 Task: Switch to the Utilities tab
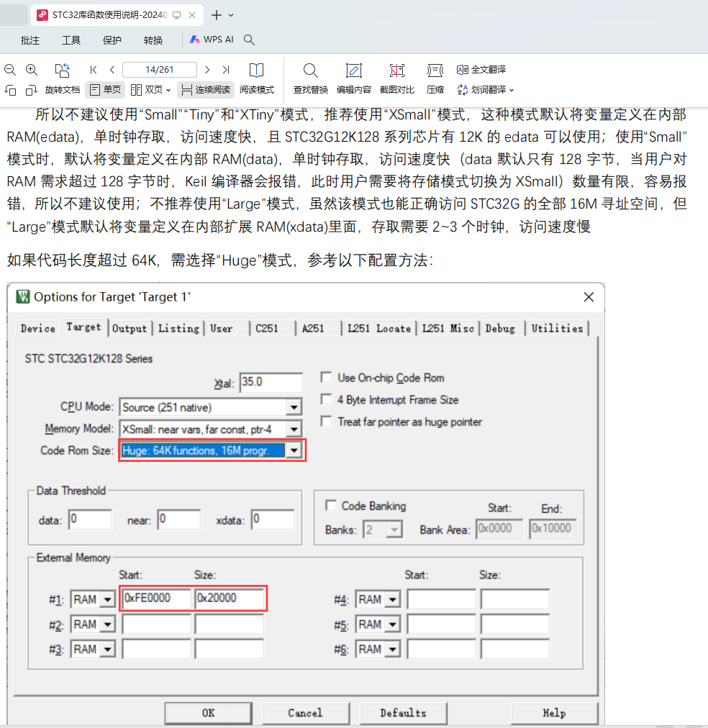tap(557, 329)
